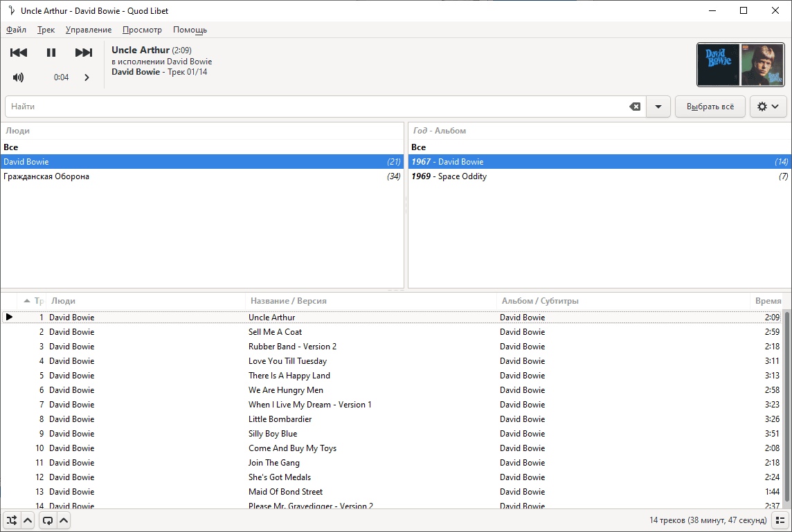Viewport: 792px width, 532px height.
Task: Go to the previous track
Action: [19, 53]
